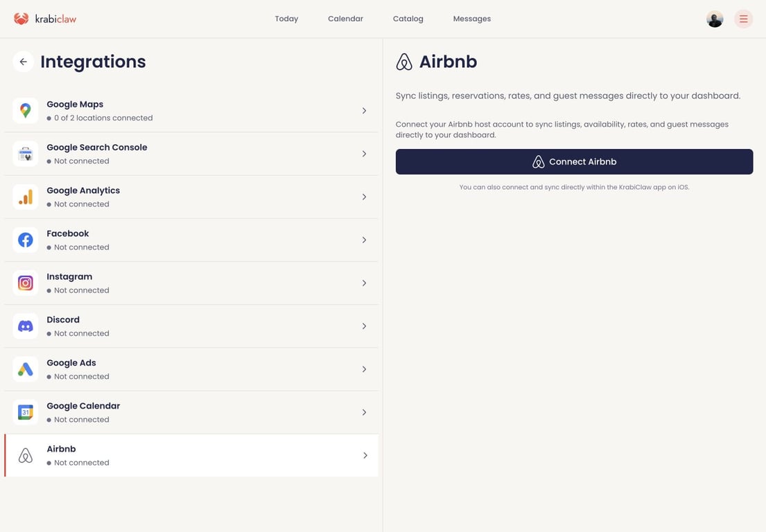Click the Google Ads logo icon
Image resolution: width=766 pixels, height=532 pixels.
[x=26, y=369]
